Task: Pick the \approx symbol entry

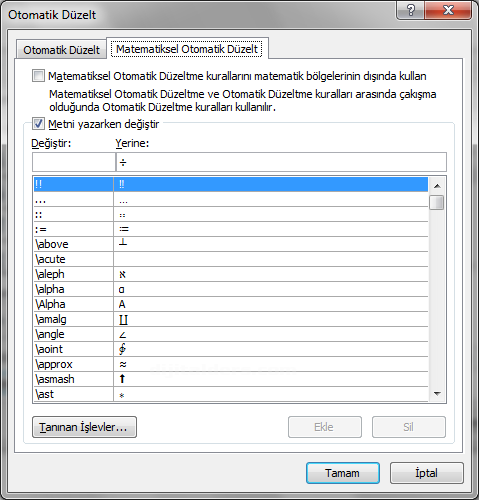Action: tap(231, 364)
